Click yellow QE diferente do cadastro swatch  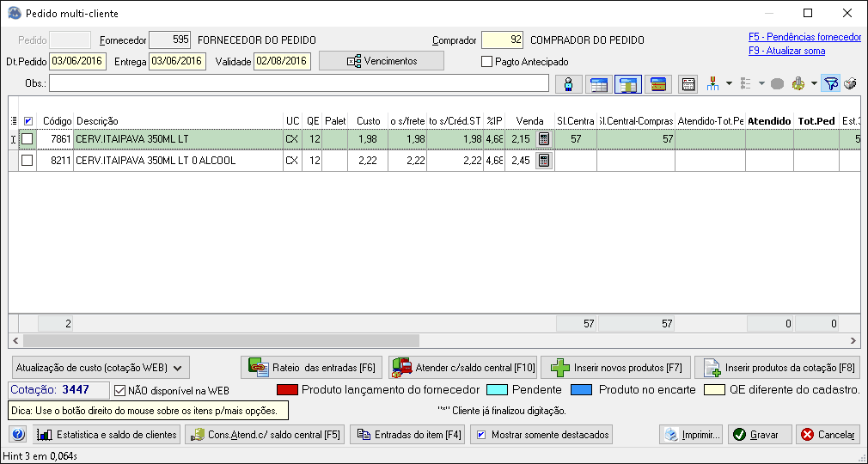tap(715, 390)
